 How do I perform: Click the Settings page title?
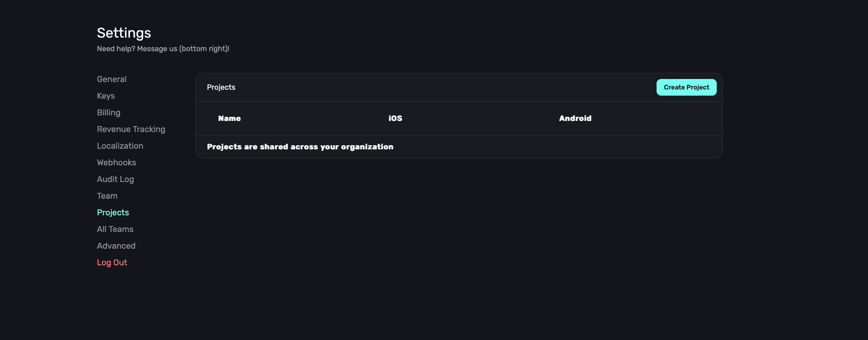pos(124,33)
